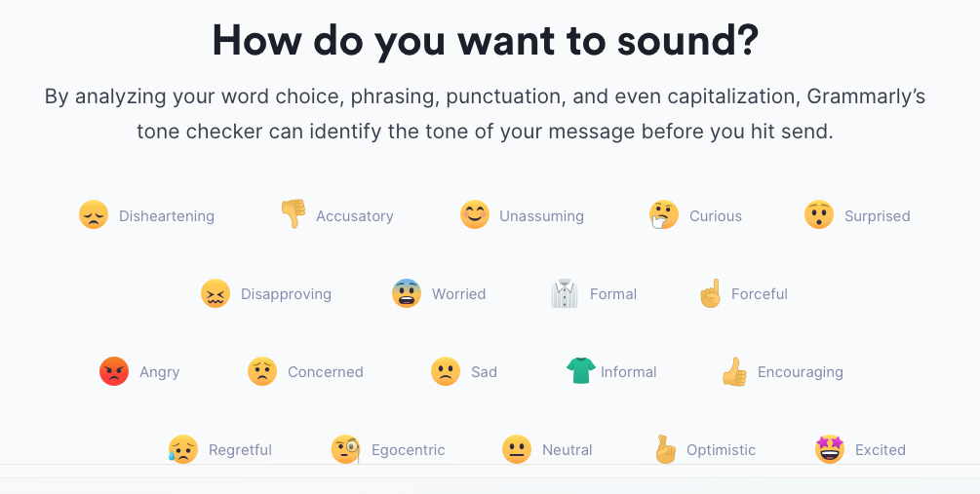Click the Curious thinking face emoji
The height and width of the screenshot is (494, 980).
coord(664,215)
